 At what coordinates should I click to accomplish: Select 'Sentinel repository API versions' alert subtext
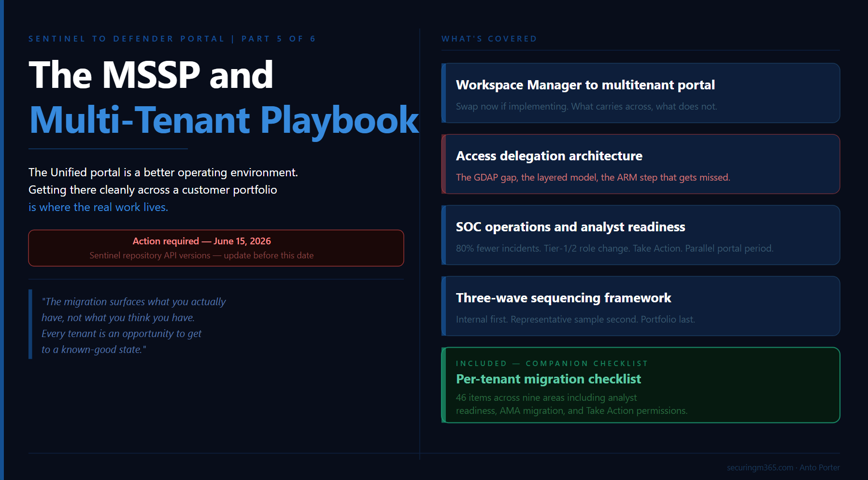tap(201, 255)
